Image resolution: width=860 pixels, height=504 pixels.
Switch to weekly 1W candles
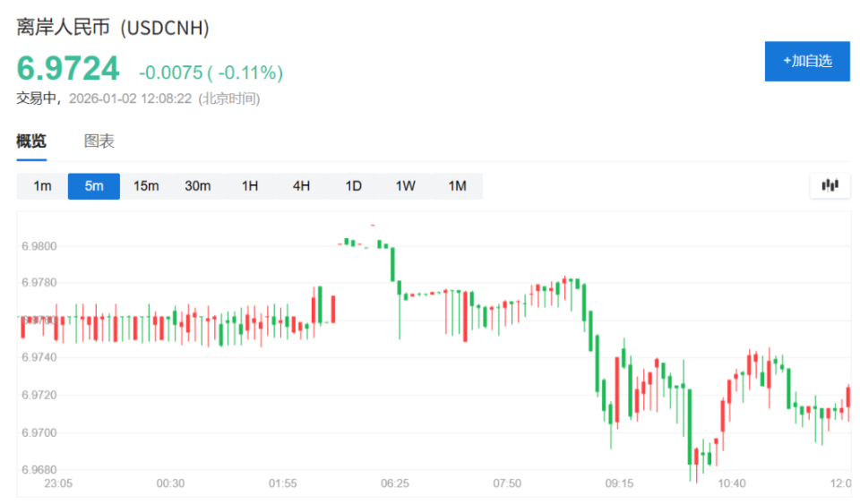coord(405,186)
